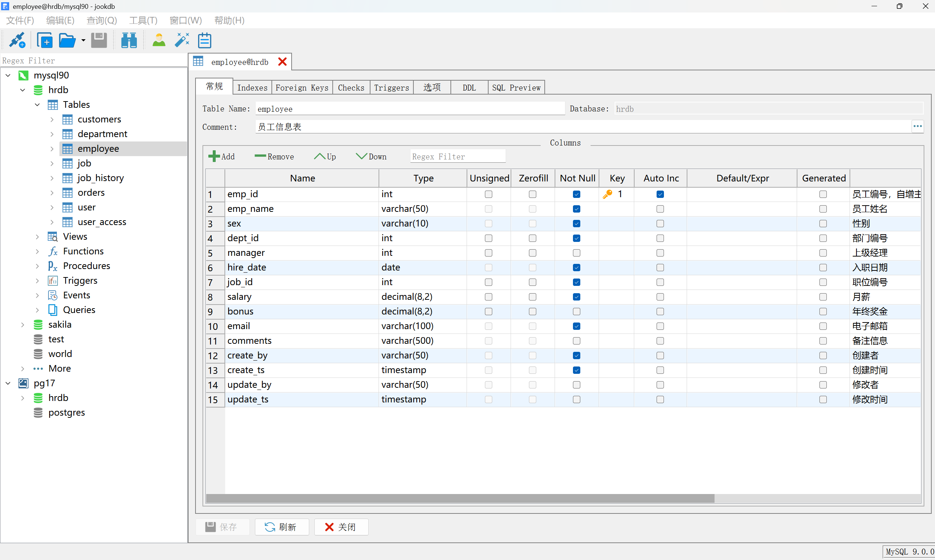The height and width of the screenshot is (560, 935).
Task: Click the new connection plug icon
Action: [x=17, y=40]
